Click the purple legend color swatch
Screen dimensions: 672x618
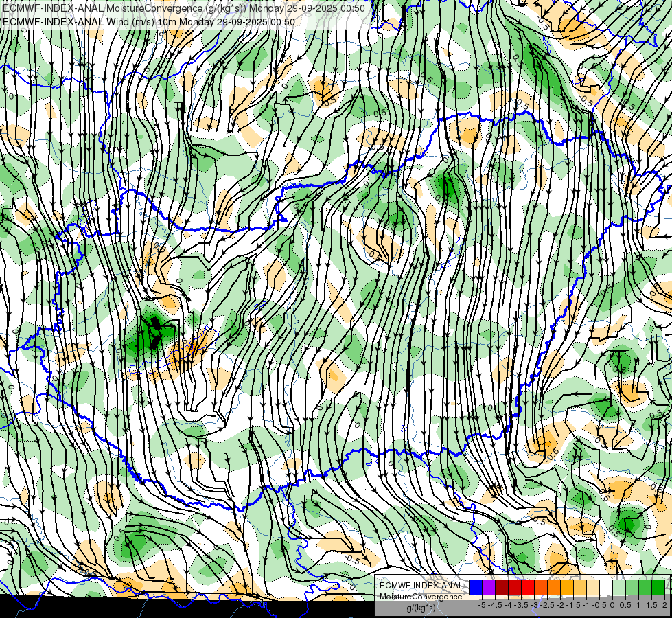click(x=489, y=588)
